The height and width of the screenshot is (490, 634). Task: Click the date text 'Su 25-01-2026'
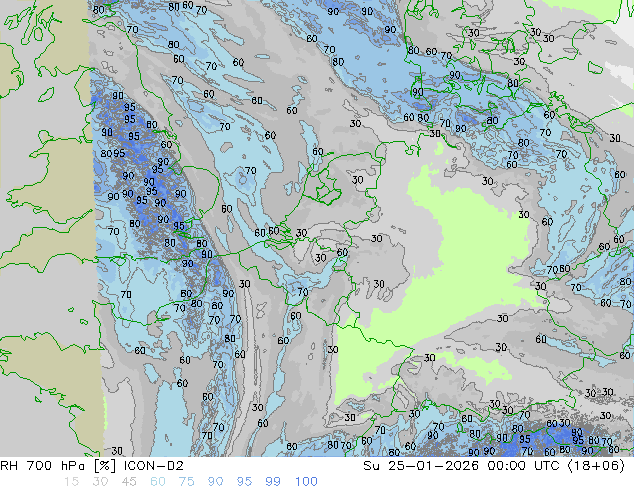click(421, 466)
